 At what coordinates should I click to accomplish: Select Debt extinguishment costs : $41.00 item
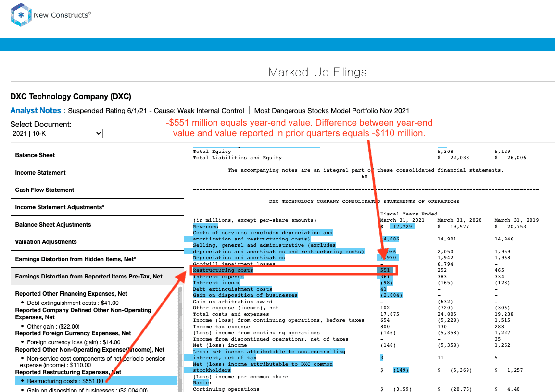(73, 303)
